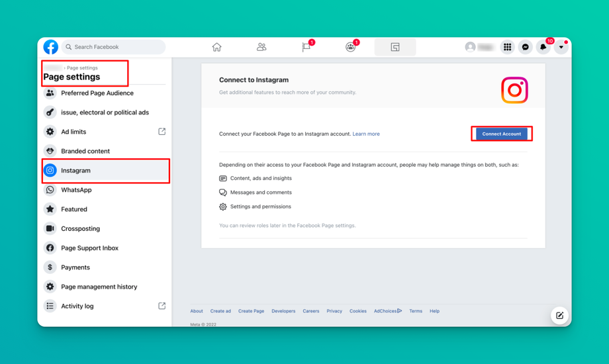
Task: Open the Featured setting
Action: coord(105,209)
